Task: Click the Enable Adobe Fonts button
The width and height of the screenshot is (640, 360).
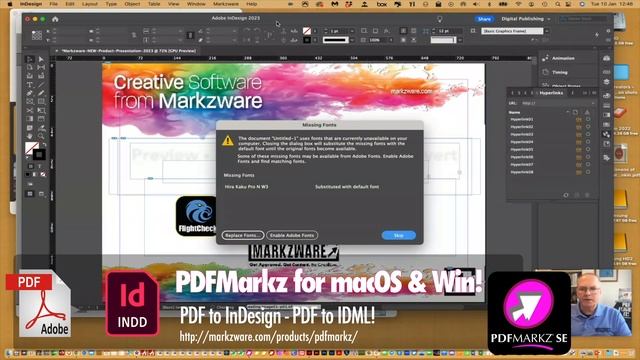Action: pos(292,235)
